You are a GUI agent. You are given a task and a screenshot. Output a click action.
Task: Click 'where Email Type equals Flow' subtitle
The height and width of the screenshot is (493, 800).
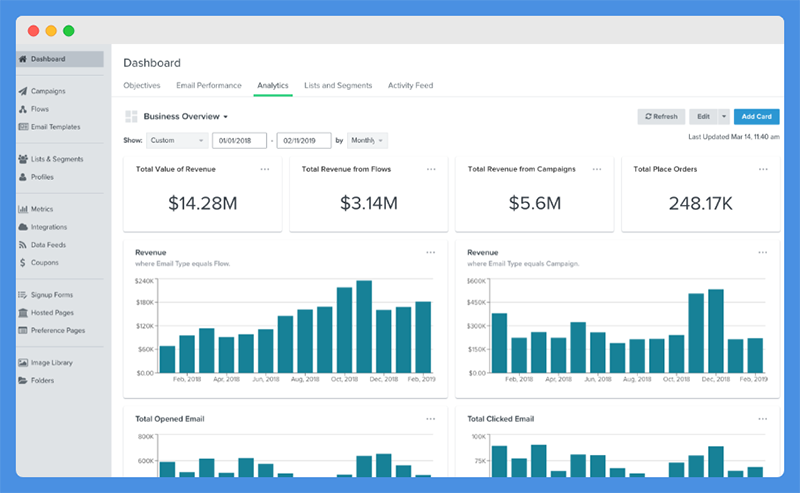click(x=182, y=264)
